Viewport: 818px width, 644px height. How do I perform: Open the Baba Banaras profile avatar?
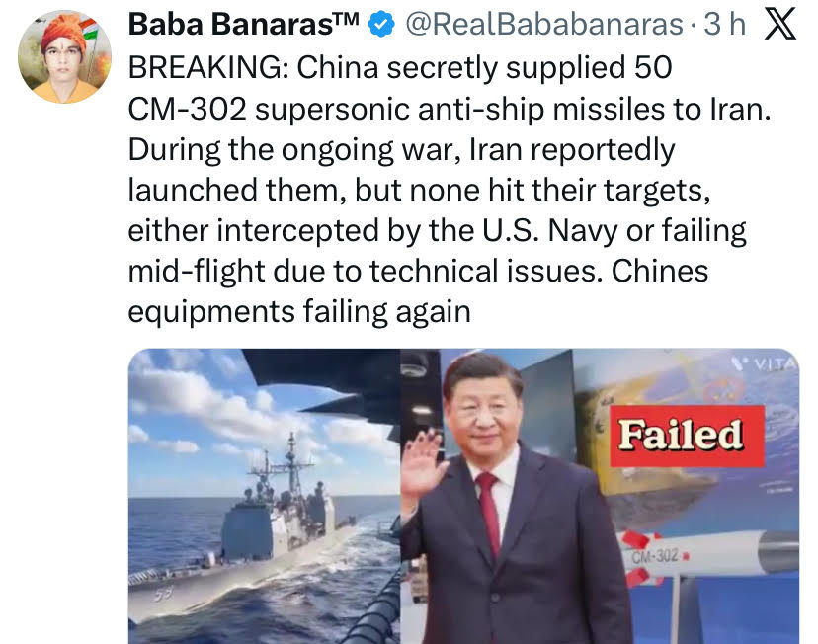pyautogui.click(x=64, y=57)
